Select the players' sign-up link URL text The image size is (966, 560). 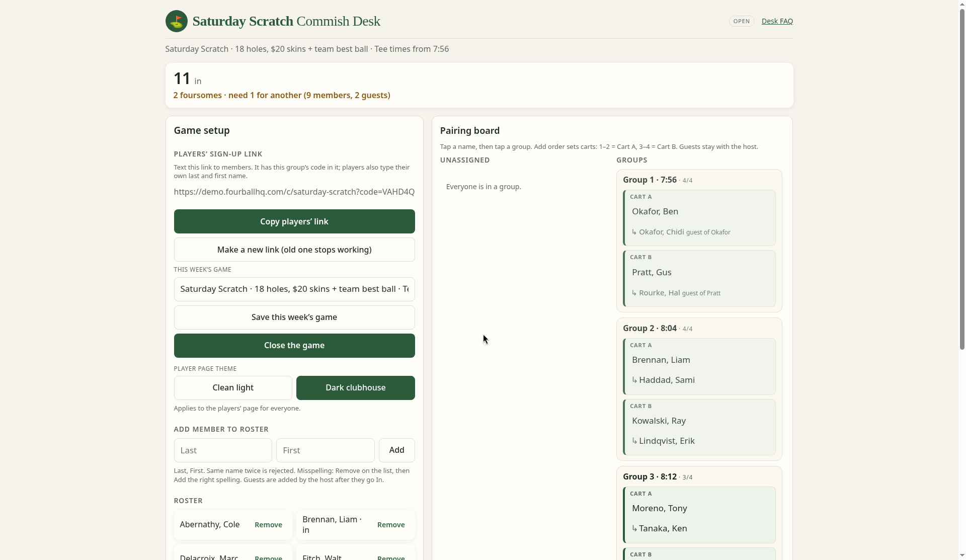point(294,192)
